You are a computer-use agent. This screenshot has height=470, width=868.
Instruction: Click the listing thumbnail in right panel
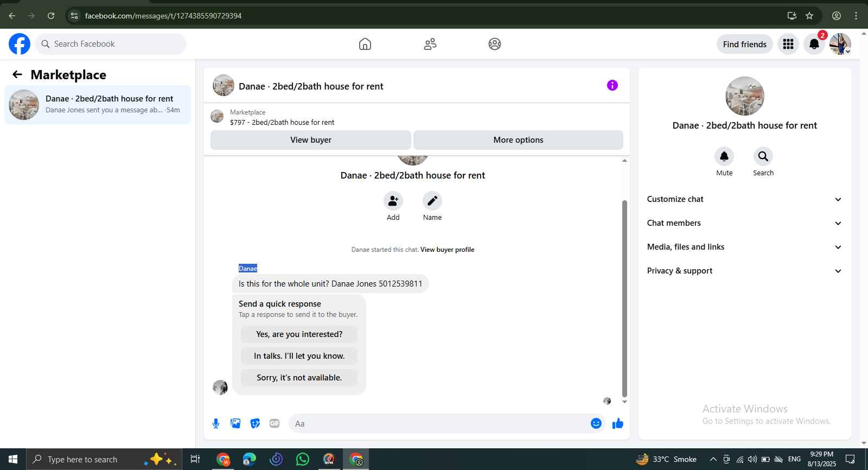tap(745, 96)
